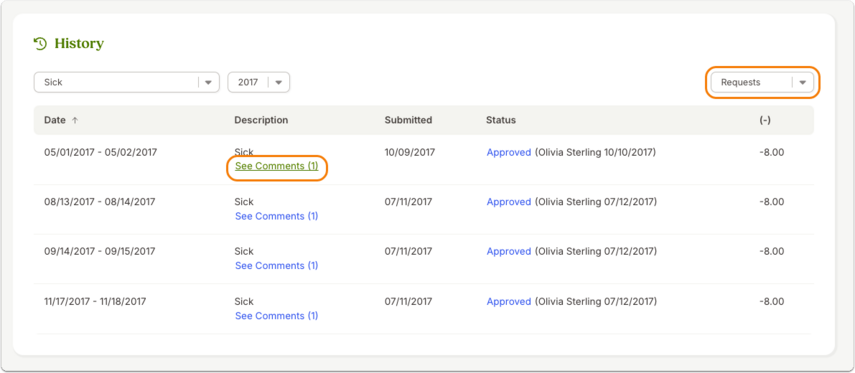Open See Comments for 08/13/2017 request
The image size is (855, 373).
coord(276,216)
